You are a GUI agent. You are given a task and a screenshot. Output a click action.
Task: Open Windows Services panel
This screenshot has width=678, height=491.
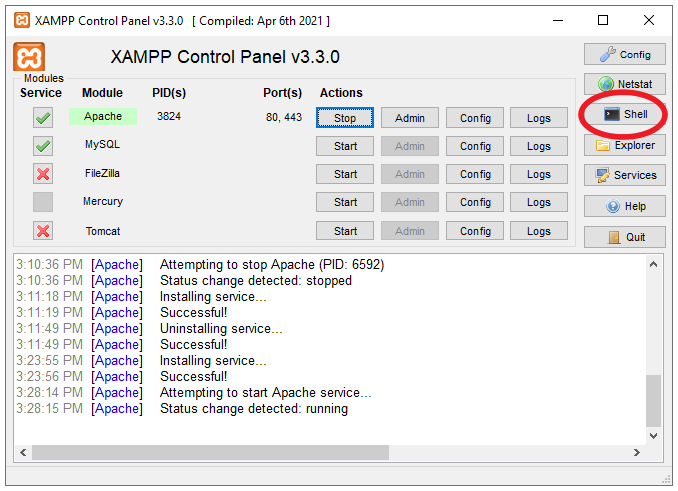pyautogui.click(x=625, y=175)
